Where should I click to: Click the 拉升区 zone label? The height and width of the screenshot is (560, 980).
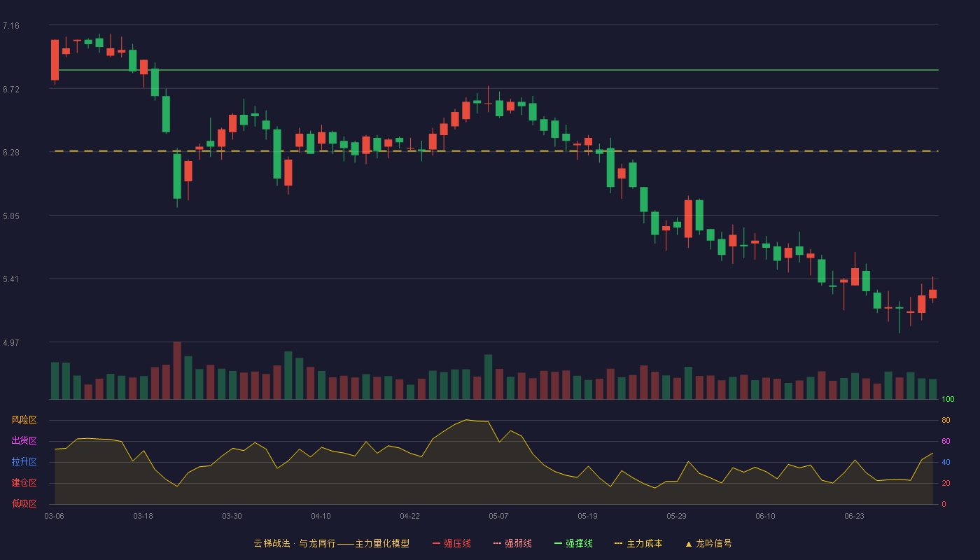(x=24, y=462)
